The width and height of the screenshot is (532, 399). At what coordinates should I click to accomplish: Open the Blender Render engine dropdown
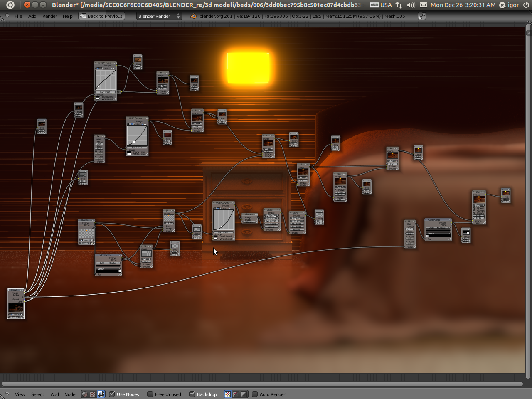tap(159, 16)
